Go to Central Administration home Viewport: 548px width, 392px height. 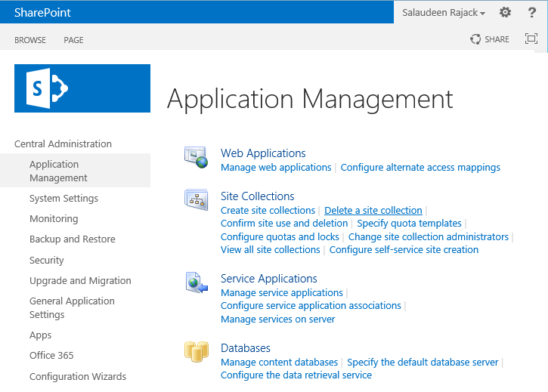[63, 144]
